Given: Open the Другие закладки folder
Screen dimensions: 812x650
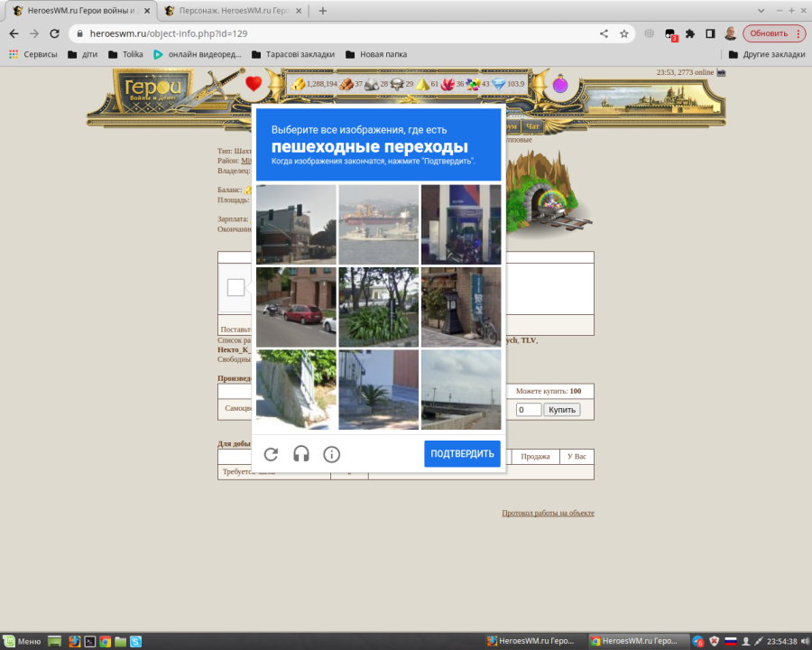Looking at the screenshot, I should click(767, 54).
